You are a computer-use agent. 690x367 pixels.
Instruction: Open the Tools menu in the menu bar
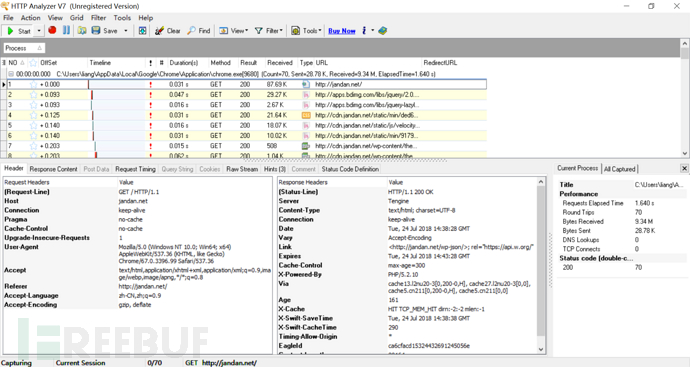[122, 18]
